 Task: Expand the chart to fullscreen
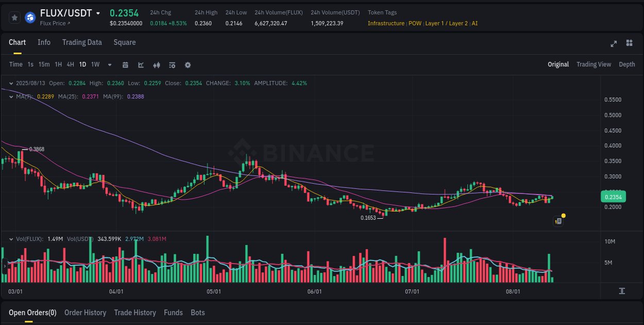click(x=614, y=44)
